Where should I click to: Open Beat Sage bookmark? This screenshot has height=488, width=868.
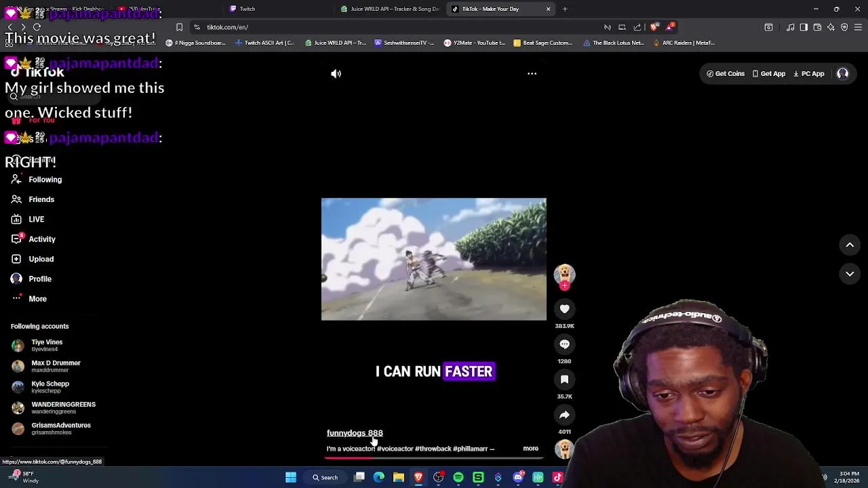click(x=542, y=43)
